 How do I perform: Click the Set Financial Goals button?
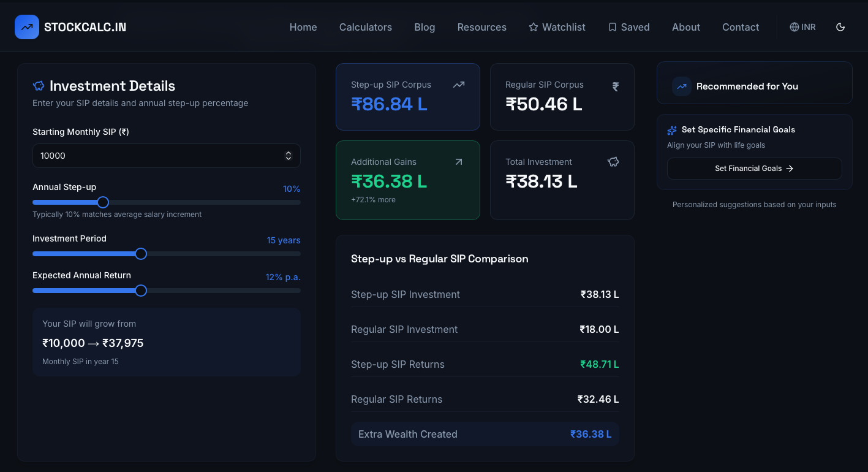pyautogui.click(x=754, y=169)
